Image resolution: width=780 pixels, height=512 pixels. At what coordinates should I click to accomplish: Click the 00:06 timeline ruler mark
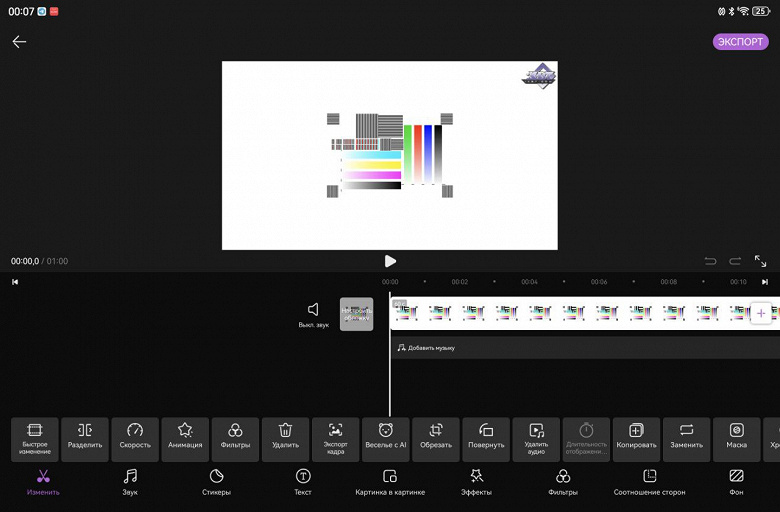599,282
